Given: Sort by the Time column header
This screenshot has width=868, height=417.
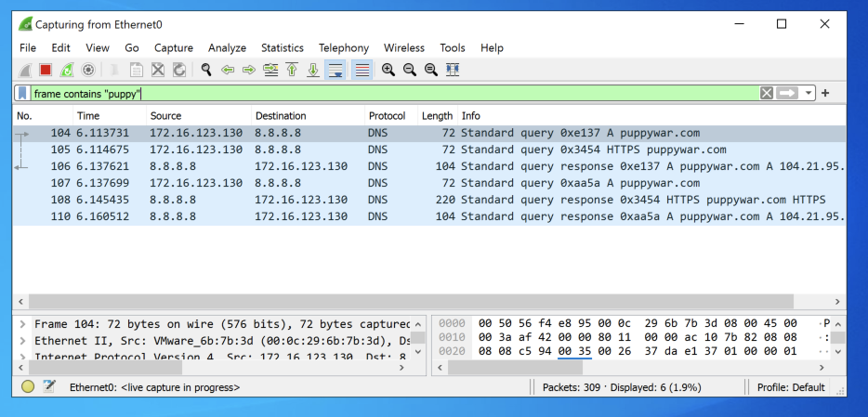Looking at the screenshot, I should [110, 116].
